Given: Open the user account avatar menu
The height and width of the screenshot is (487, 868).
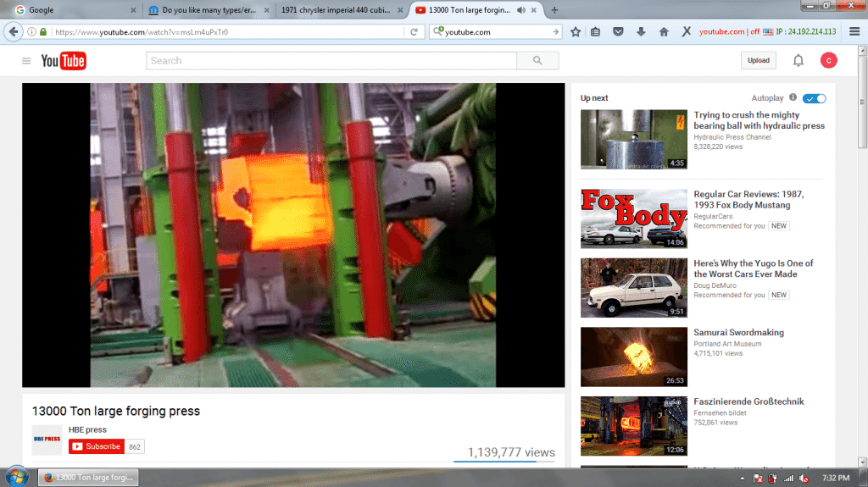Looking at the screenshot, I should [x=828, y=60].
